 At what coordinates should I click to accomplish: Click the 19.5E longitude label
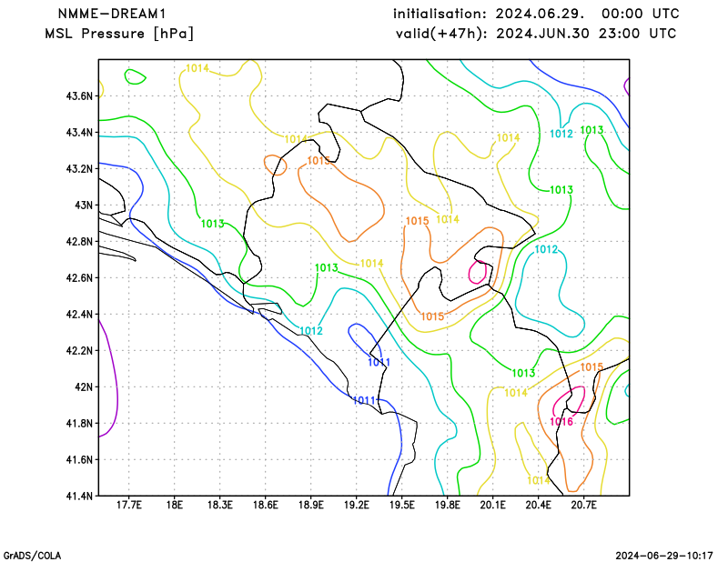coord(401,505)
